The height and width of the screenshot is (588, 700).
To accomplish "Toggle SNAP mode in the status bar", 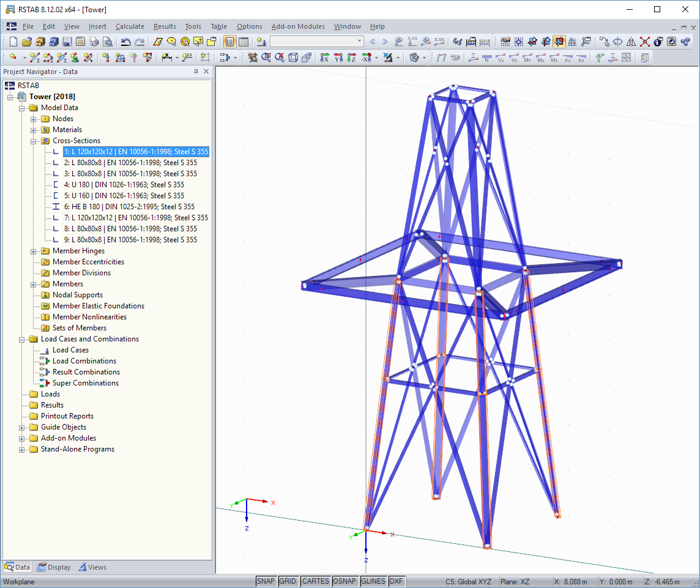I will 266,581.
